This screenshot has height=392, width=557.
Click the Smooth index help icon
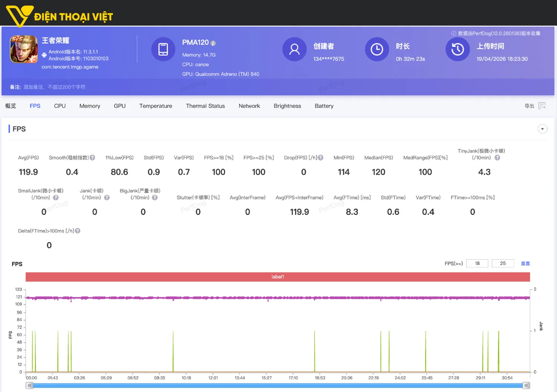coord(92,158)
